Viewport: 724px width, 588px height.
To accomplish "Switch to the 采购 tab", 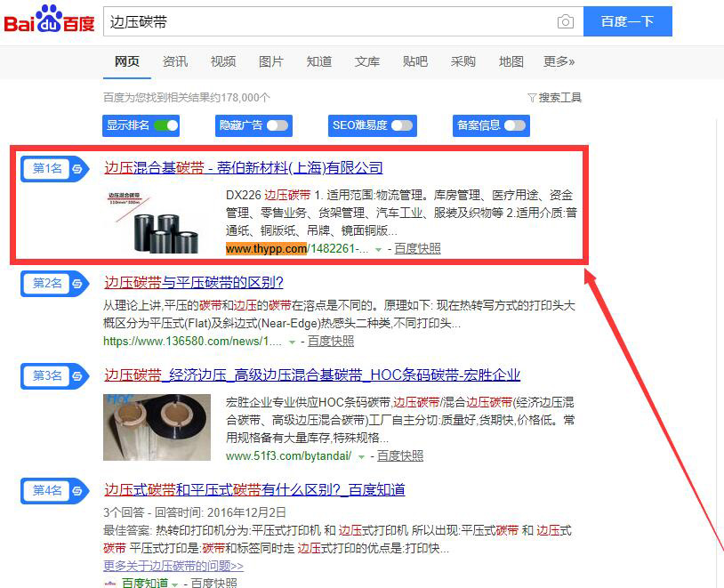I will (x=463, y=61).
